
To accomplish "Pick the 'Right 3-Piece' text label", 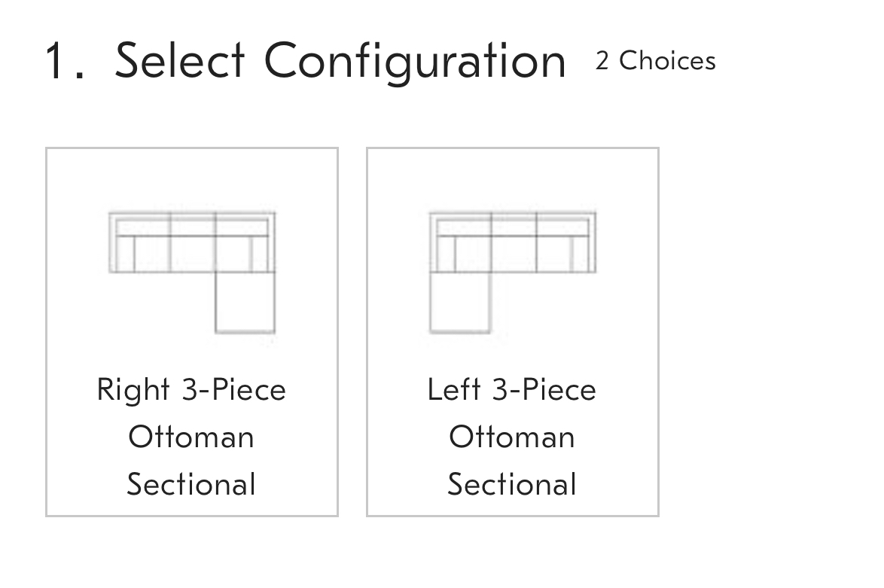I will (x=192, y=390).
